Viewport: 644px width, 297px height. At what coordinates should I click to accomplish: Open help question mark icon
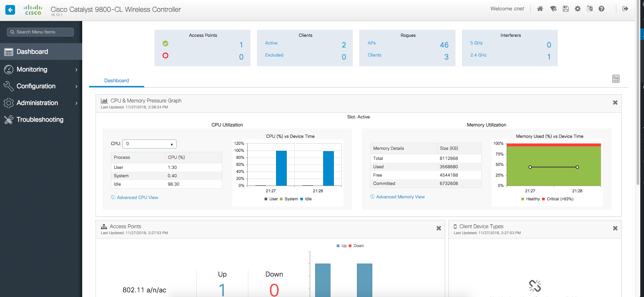(x=602, y=9)
